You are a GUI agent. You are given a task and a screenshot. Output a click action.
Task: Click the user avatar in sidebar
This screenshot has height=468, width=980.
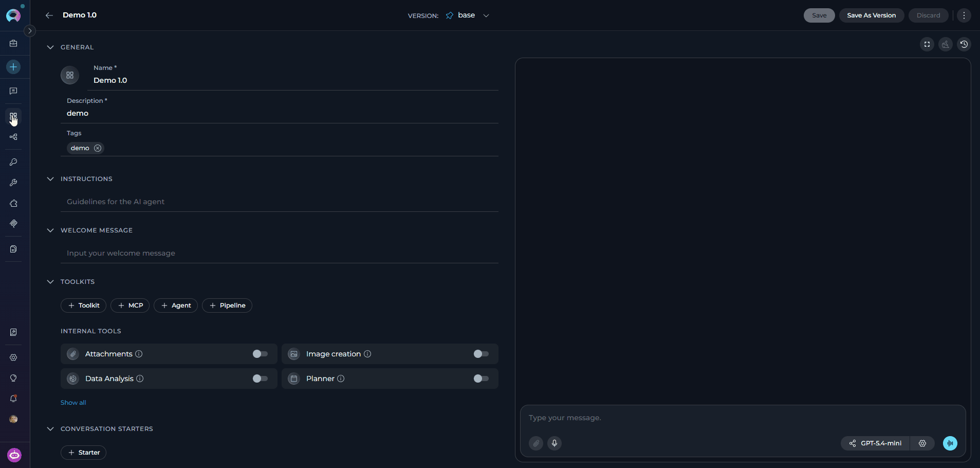pyautogui.click(x=13, y=419)
